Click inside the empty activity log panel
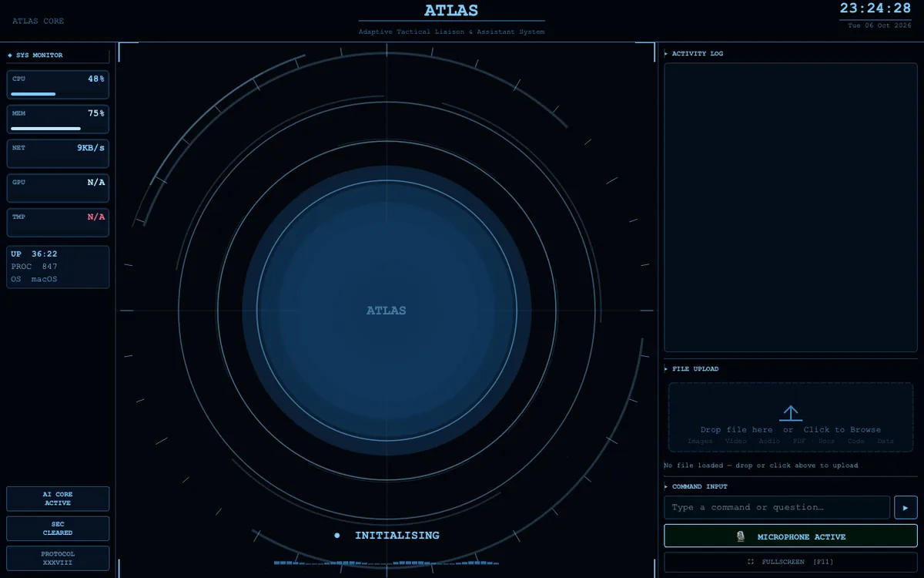This screenshot has height=578, width=924. pos(791,207)
